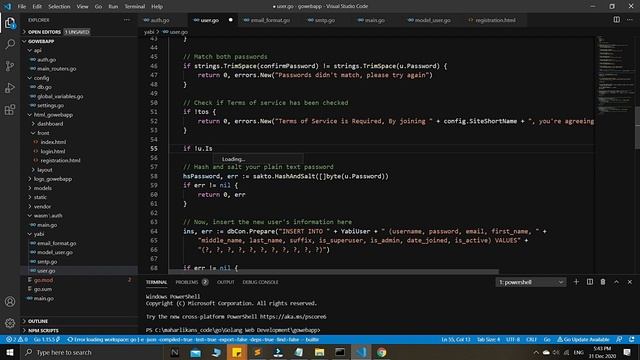Switch to the model_user.go editor tab

[433, 20]
